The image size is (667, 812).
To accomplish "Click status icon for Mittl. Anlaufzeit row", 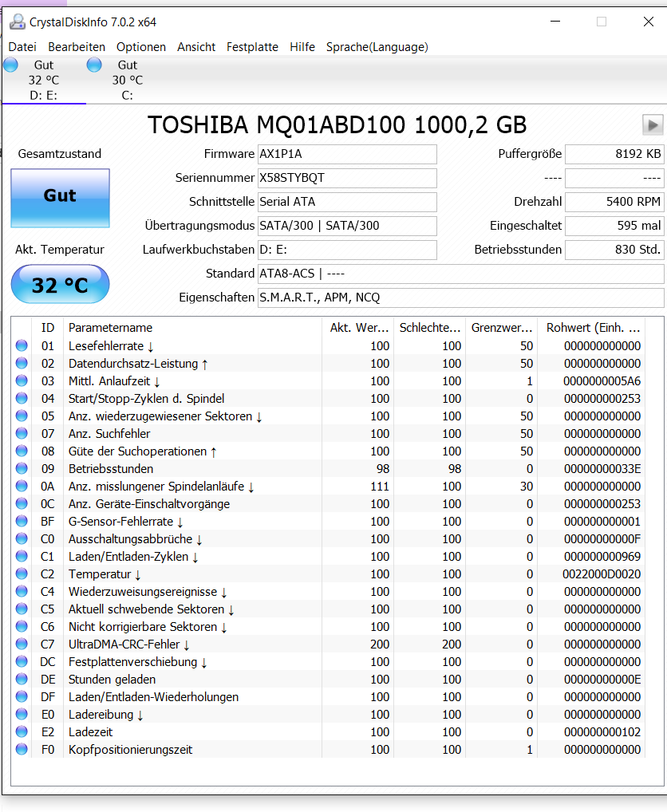I will (x=22, y=380).
